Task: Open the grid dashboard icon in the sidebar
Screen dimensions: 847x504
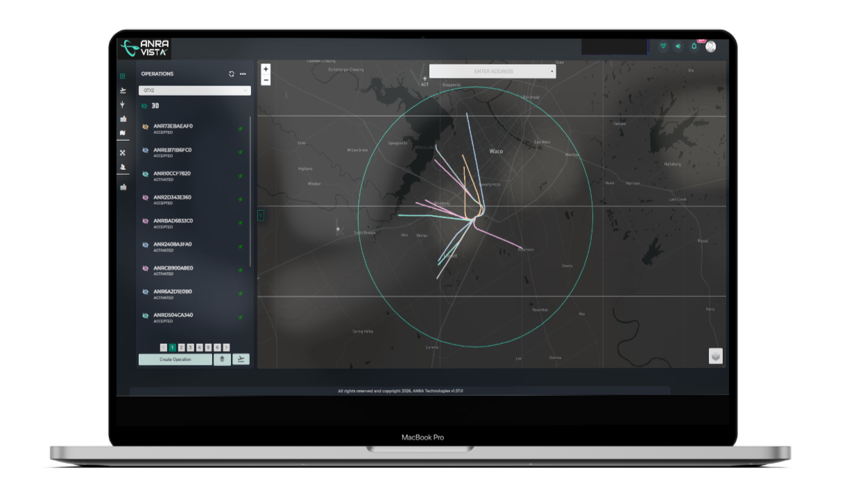Action: pos(123,76)
